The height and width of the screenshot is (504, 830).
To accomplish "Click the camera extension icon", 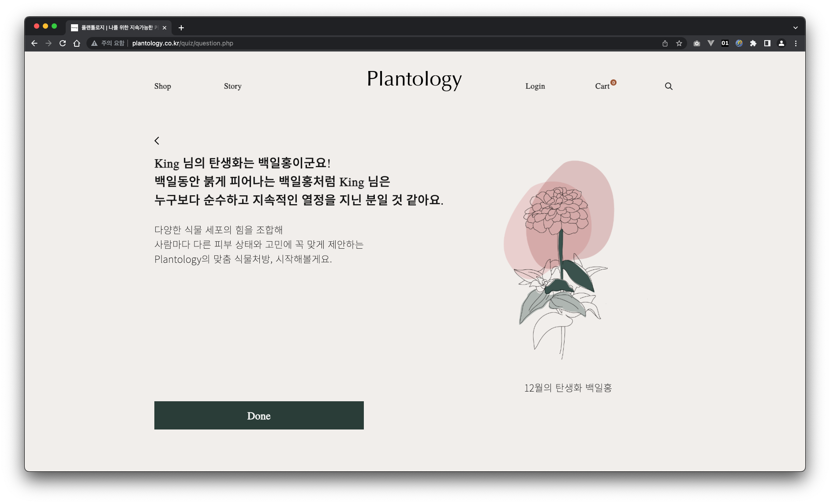I will pos(697,43).
